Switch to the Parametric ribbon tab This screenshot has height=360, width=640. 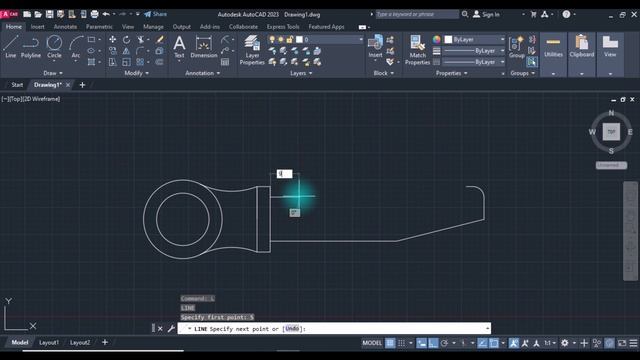click(99, 27)
